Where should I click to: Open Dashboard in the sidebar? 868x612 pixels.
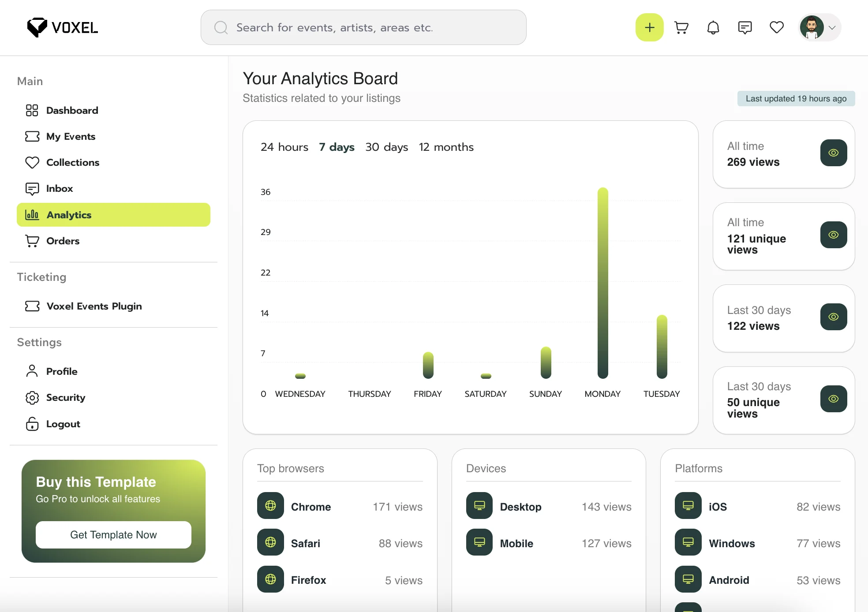coord(72,111)
